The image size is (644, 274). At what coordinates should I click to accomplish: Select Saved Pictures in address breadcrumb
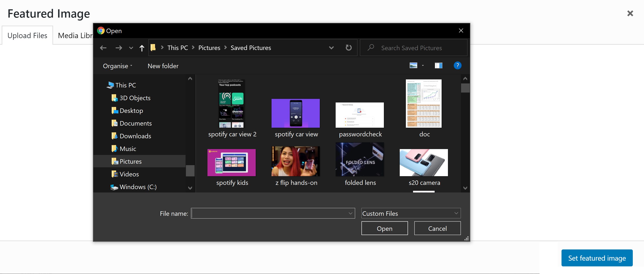[x=251, y=48]
